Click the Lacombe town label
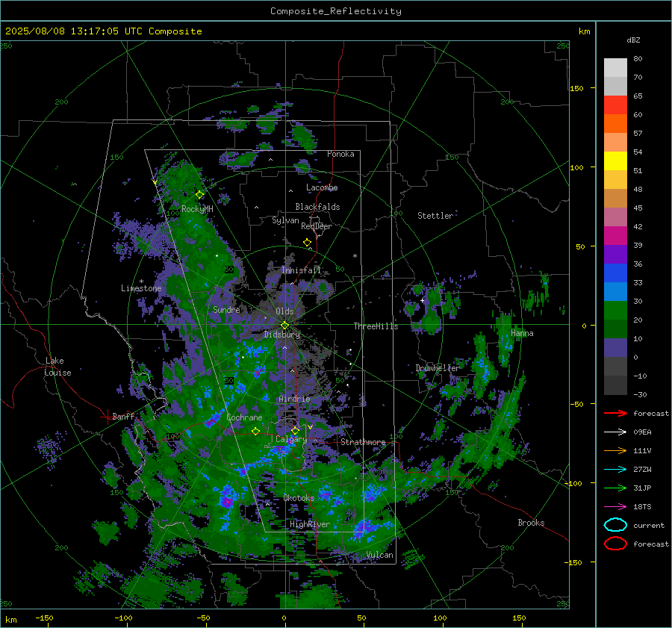The image size is (672, 628). [322, 187]
